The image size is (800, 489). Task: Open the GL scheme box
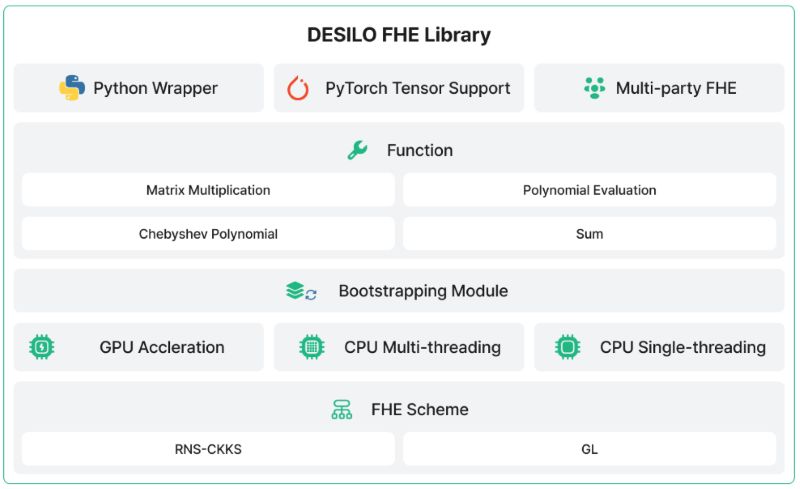(x=589, y=449)
